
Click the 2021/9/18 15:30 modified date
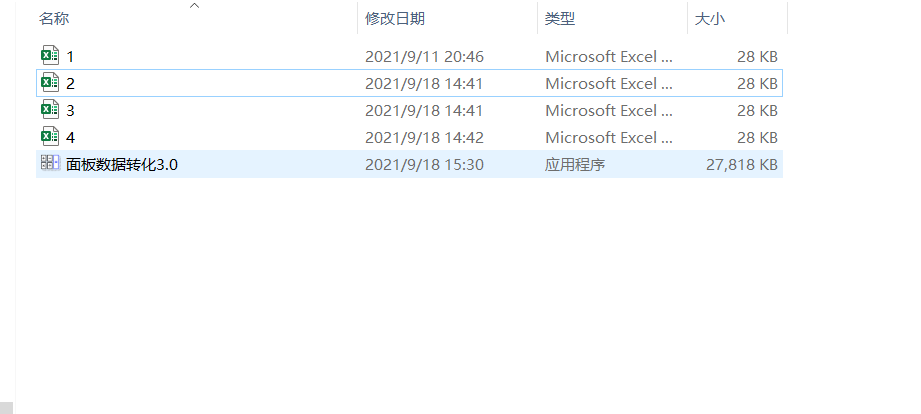[x=424, y=165]
